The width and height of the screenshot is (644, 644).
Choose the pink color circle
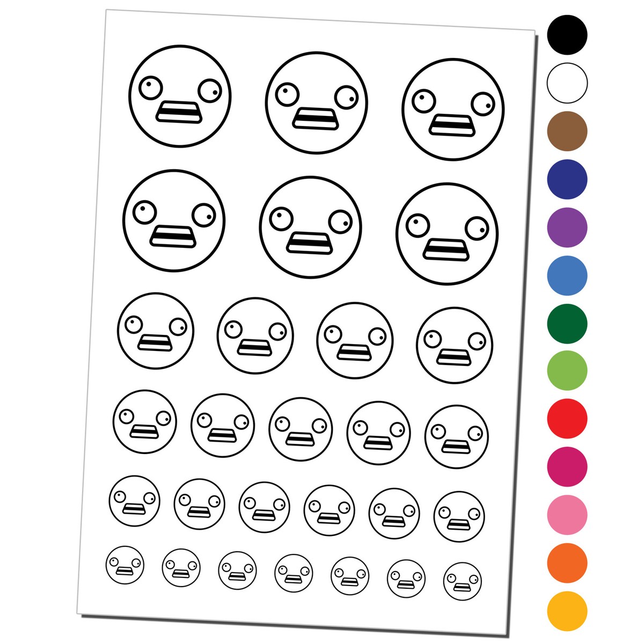click(567, 515)
